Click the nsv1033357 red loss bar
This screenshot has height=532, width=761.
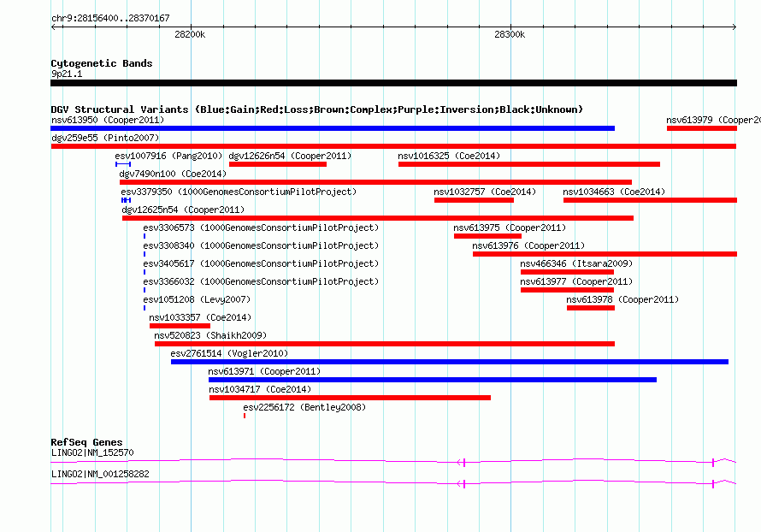tap(180, 326)
